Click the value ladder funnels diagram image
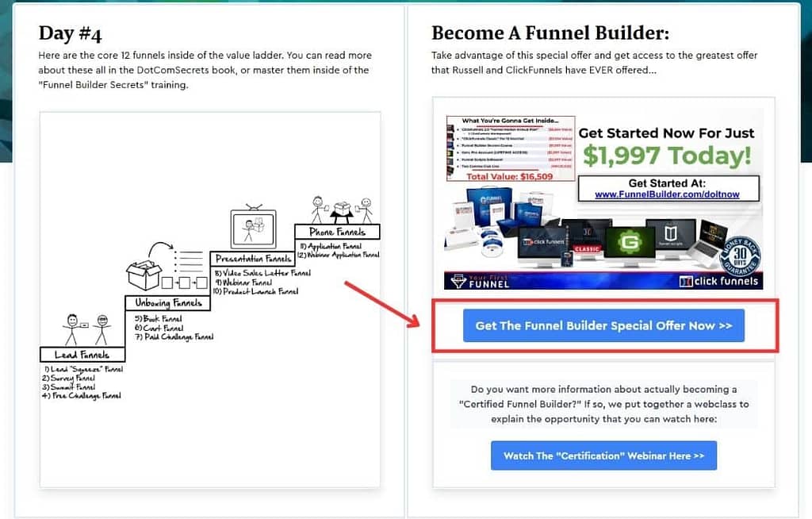Viewport: 812px width, 519px height. (x=209, y=300)
